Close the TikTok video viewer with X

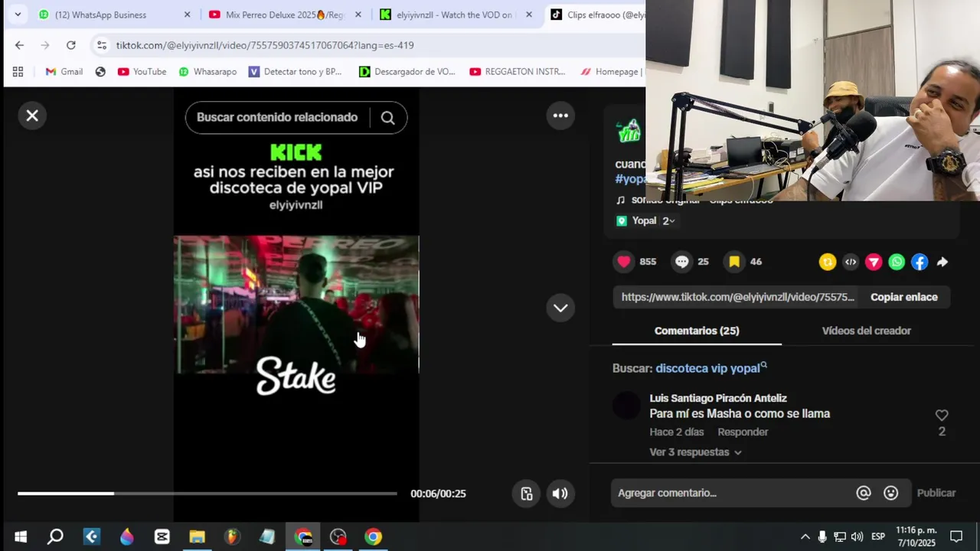coord(32,116)
